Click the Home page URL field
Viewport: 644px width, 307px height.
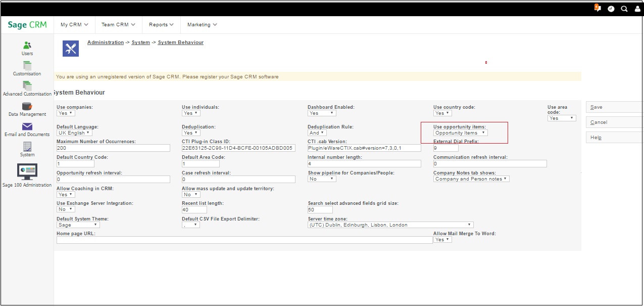(244, 240)
